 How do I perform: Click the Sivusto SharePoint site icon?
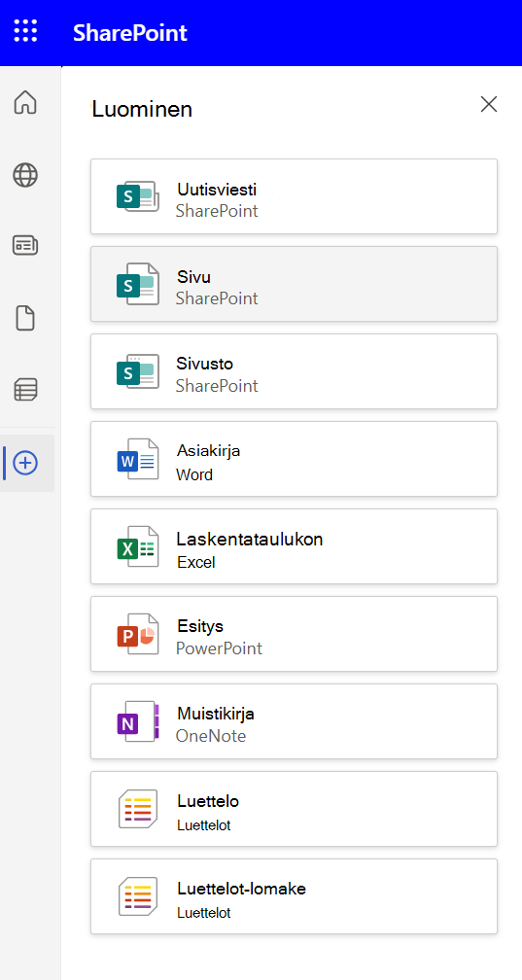click(x=138, y=371)
